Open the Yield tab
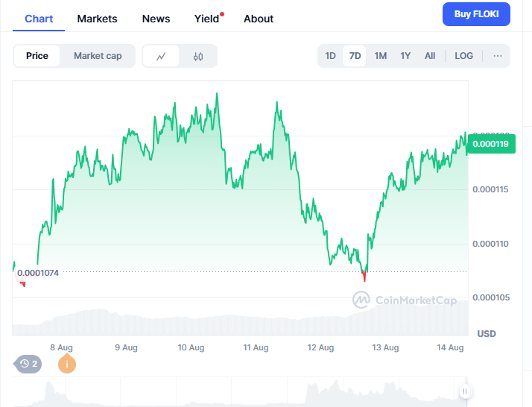This screenshot has height=407, width=532. pyautogui.click(x=207, y=19)
